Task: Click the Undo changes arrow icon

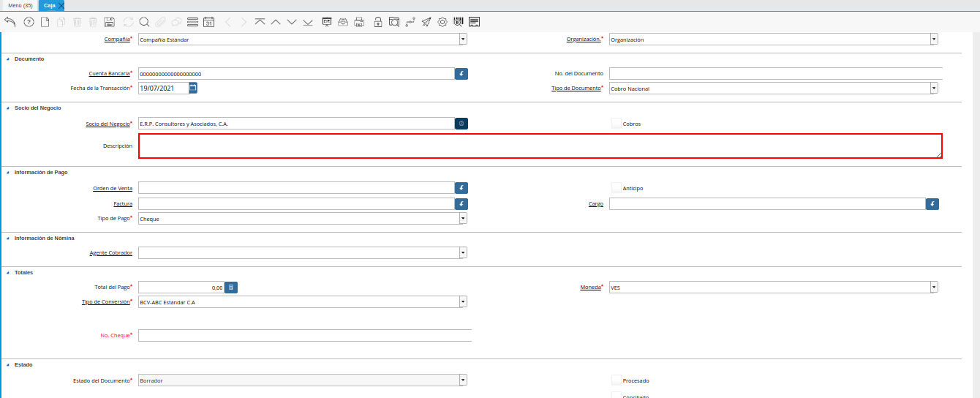Action: (10, 22)
